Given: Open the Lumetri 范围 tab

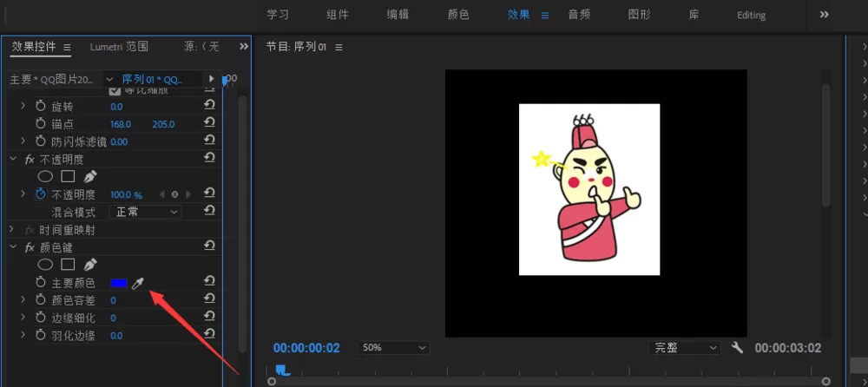Looking at the screenshot, I should click(119, 47).
